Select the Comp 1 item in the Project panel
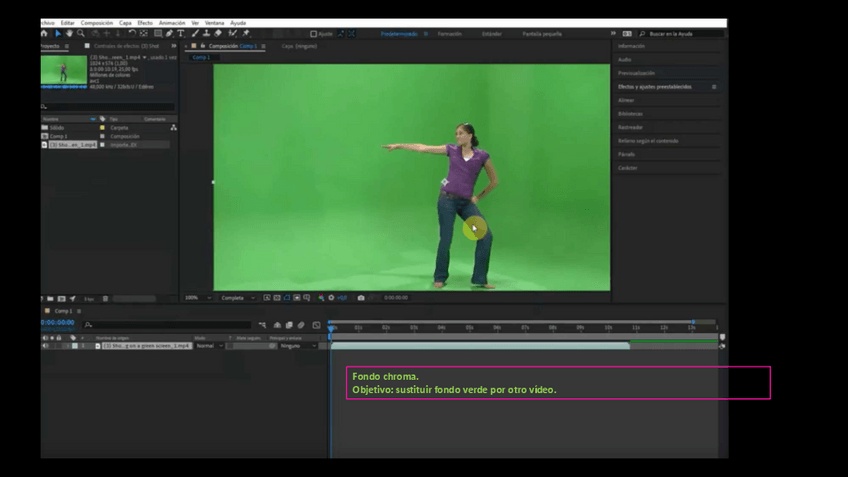The image size is (848, 477). (59, 136)
